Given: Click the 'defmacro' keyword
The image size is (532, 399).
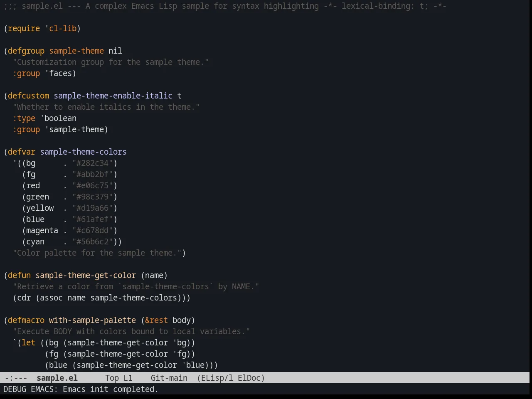Looking at the screenshot, I should pyautogui.click(x=26, y=320).
